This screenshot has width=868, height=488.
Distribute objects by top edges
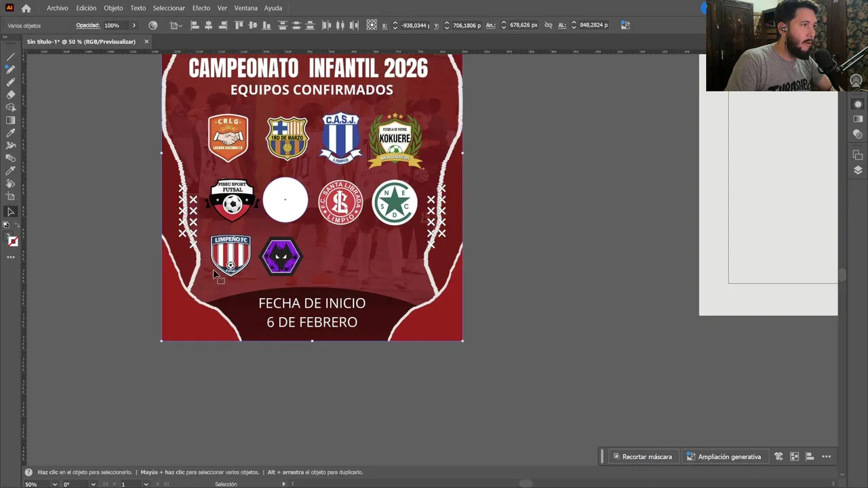tap(283, 25)
